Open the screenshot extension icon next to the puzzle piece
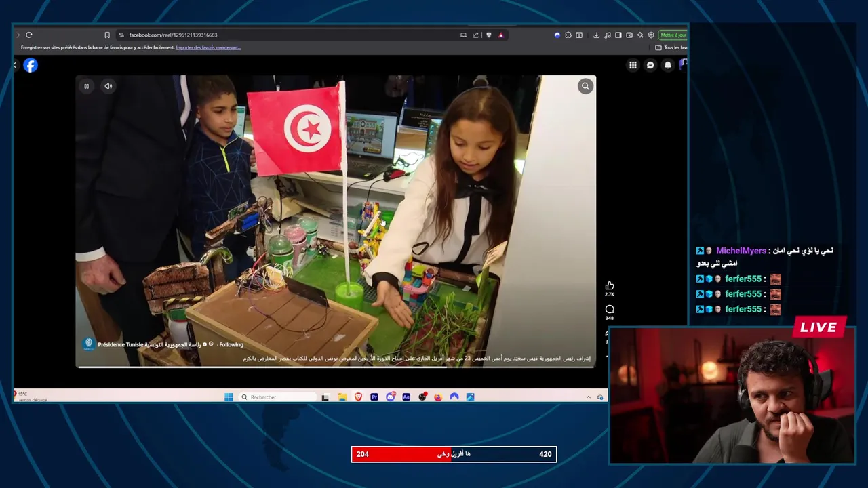The image size is (868, 488). (x=579, y=35)
